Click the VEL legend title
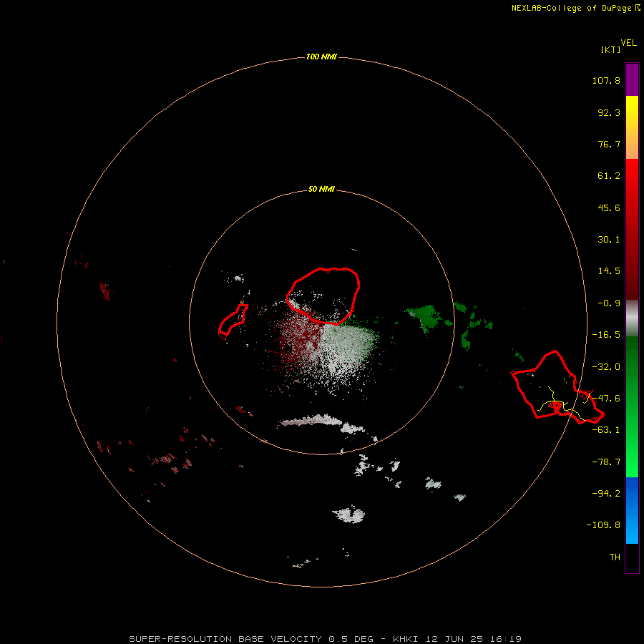Image resolution: width=644 pixels, height=644 pixels. click(x=628, y=43)
